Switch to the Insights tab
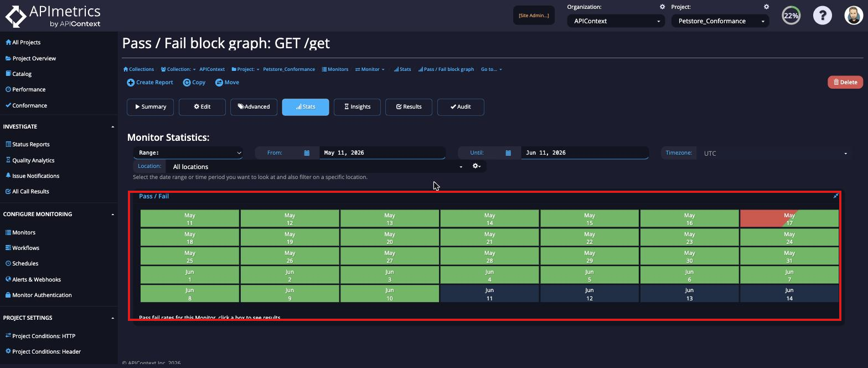This screenshot has height=368, width=868. 357,107
